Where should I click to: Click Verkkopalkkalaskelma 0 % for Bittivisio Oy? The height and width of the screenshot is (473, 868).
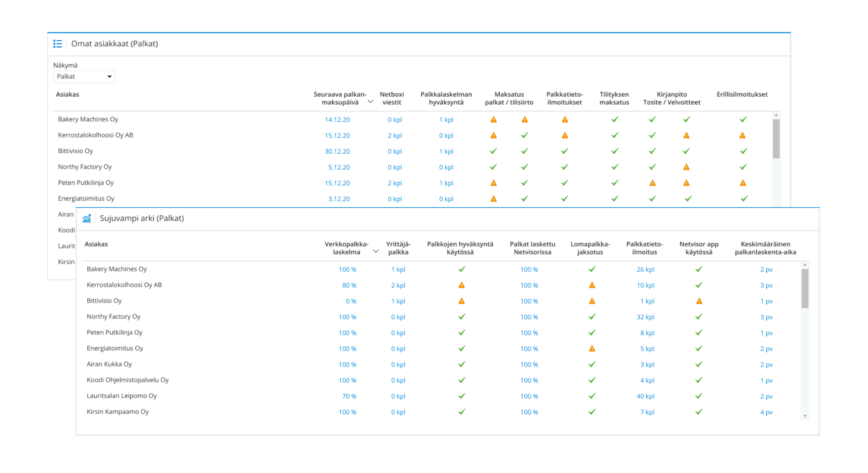click(351, 301)
